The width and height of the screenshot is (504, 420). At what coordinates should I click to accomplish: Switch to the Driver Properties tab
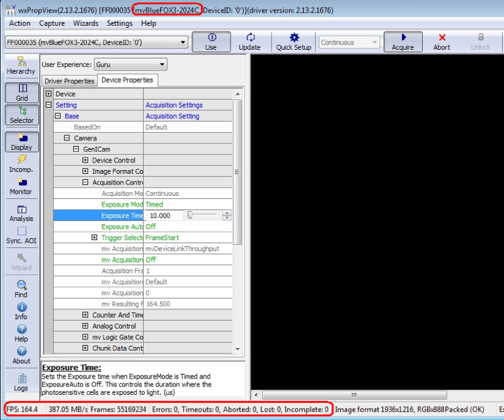coord(69,81)
